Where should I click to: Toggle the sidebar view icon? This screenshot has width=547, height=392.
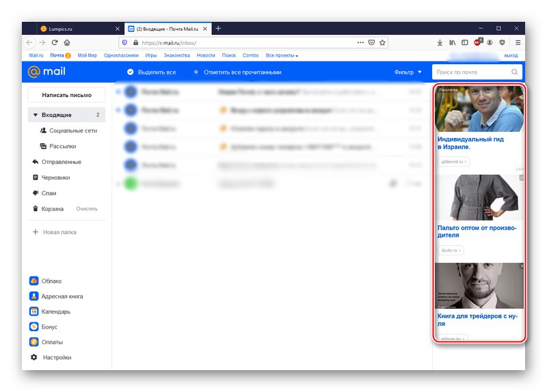(465, 42)
